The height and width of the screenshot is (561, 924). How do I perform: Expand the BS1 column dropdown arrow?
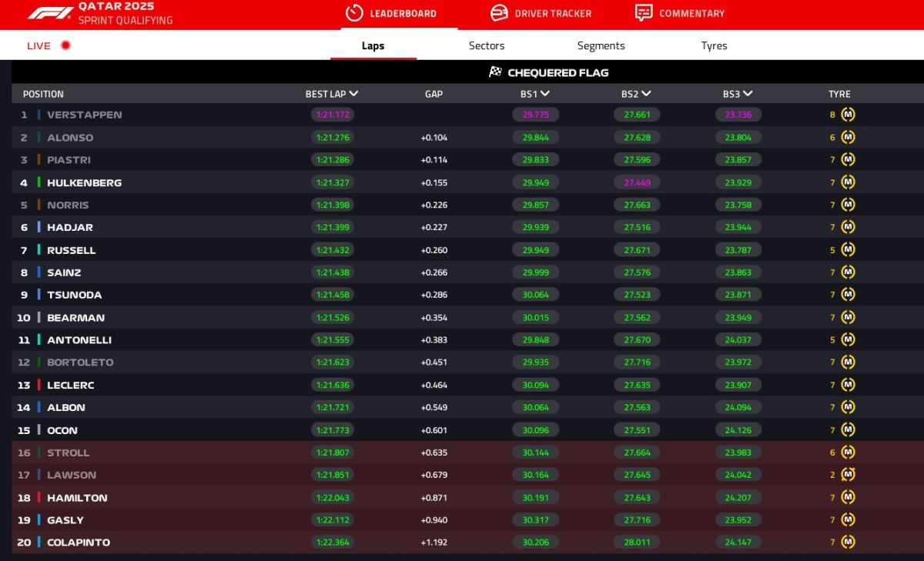point(545,94)
